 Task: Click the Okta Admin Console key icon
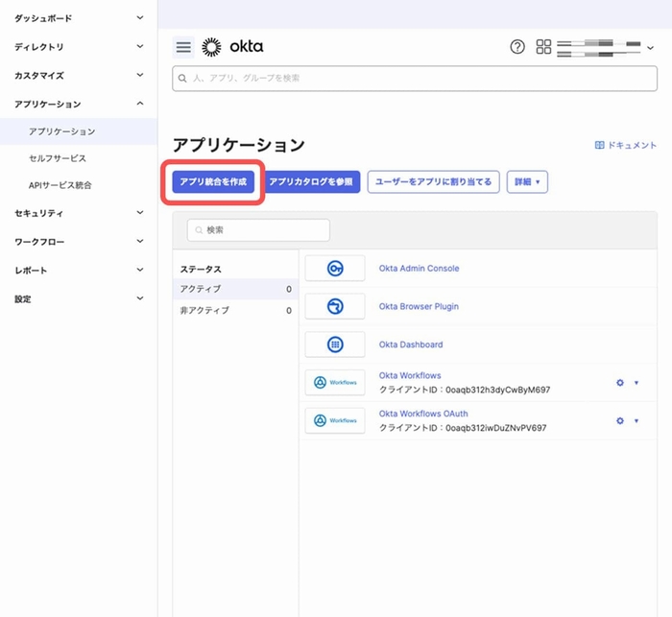point(335,269)
